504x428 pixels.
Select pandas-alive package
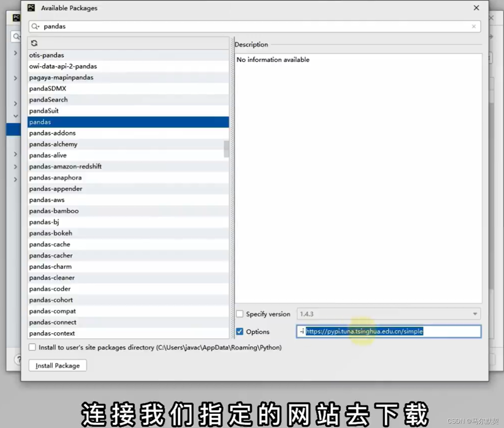click(128, 155)
